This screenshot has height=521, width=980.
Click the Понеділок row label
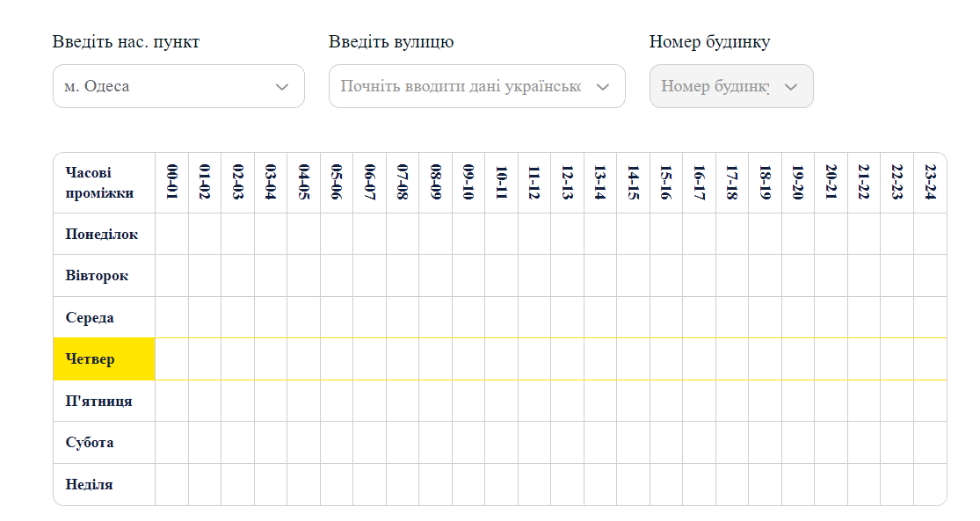(x=104, y=234)
